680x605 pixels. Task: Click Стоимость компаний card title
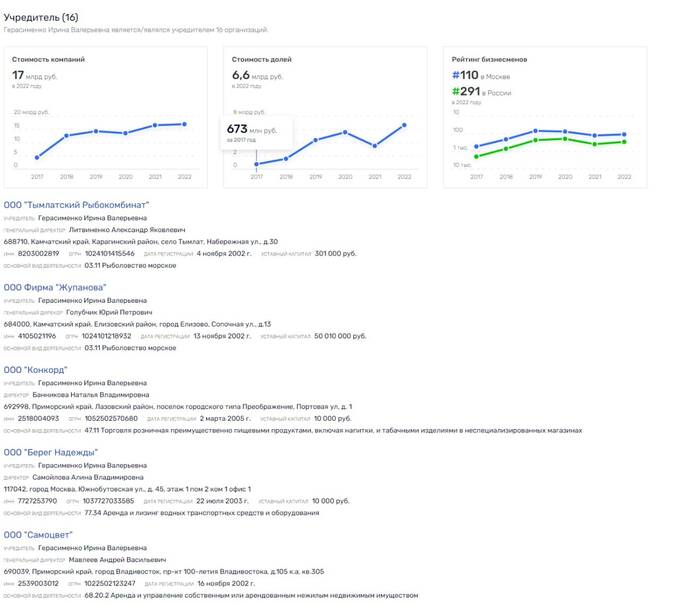click(x=48, y=59)
